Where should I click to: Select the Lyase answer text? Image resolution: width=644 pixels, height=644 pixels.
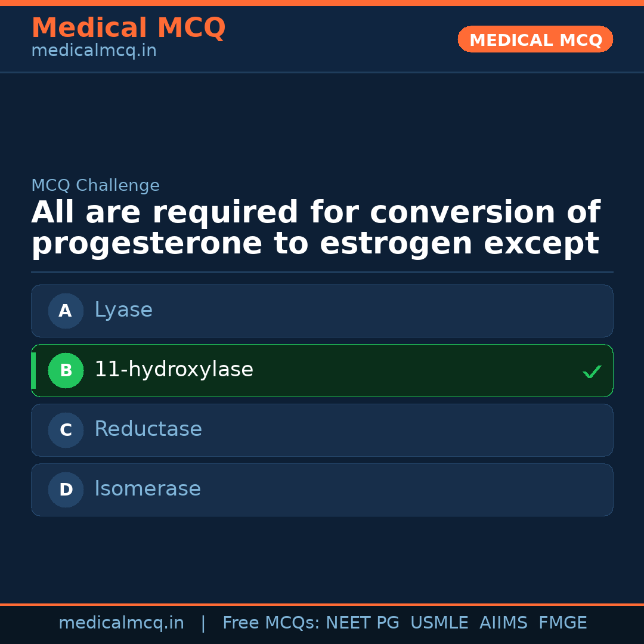click(x=123, y=310)
